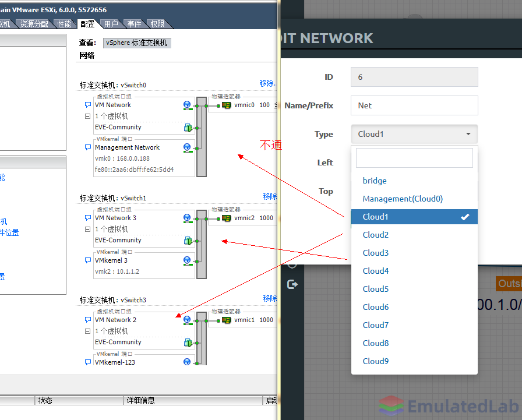Switch to the 事件 tab
The height and width of the screenshot is (420, 522).
[x=134, y=24]
